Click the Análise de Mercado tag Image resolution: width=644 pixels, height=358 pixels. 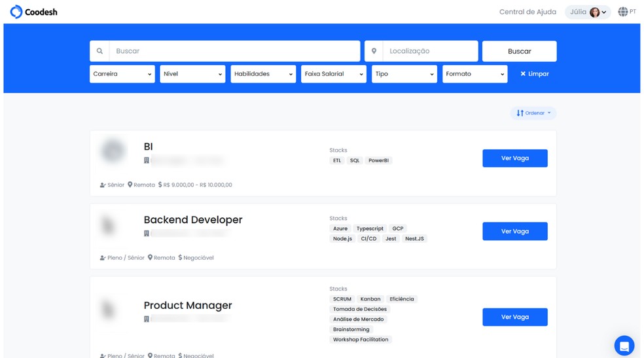(358, 319)
